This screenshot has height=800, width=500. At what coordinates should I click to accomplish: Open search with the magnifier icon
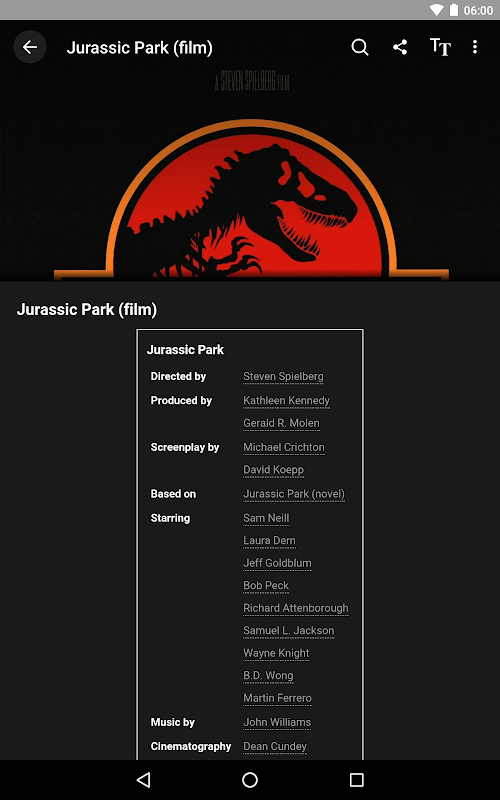(360, 47)
